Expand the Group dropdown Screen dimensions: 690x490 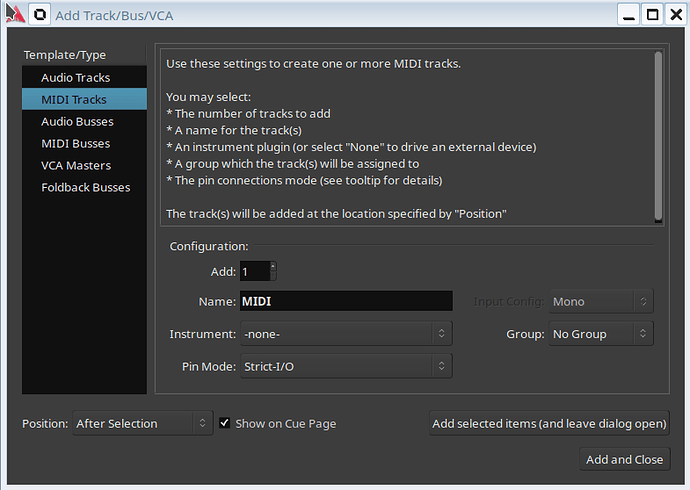click(601, 334)
